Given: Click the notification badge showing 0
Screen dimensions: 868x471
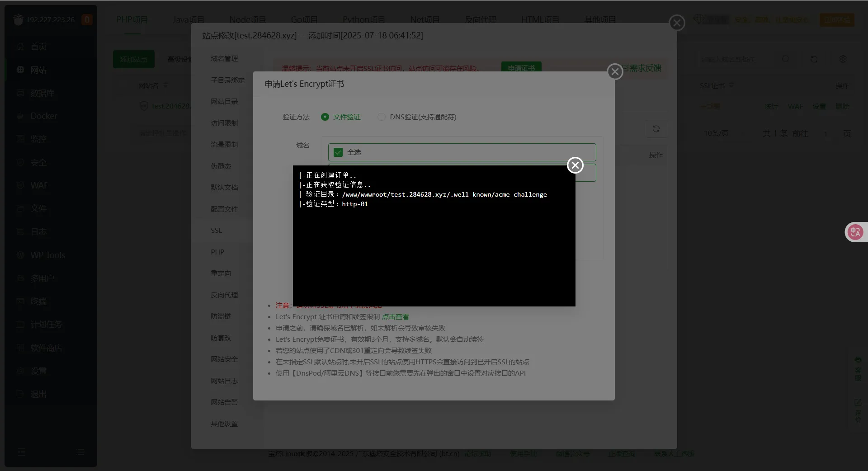Looking at the screenshot, I should 87,19.
